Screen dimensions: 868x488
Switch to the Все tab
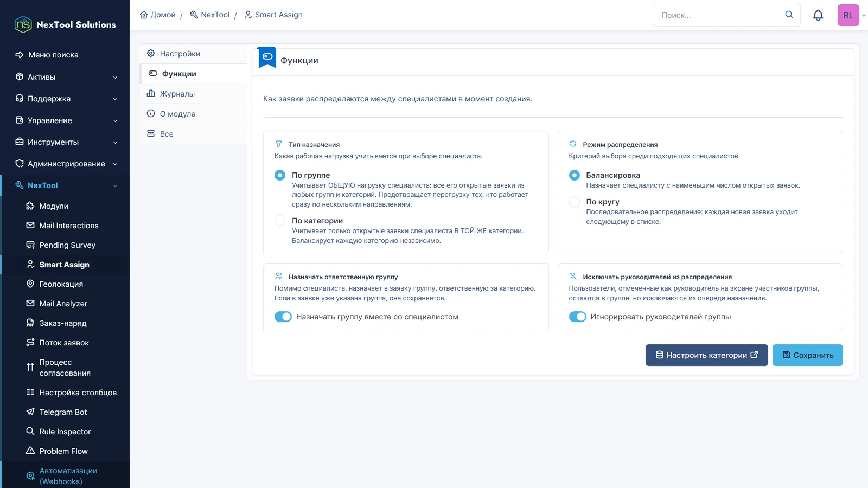194,134
